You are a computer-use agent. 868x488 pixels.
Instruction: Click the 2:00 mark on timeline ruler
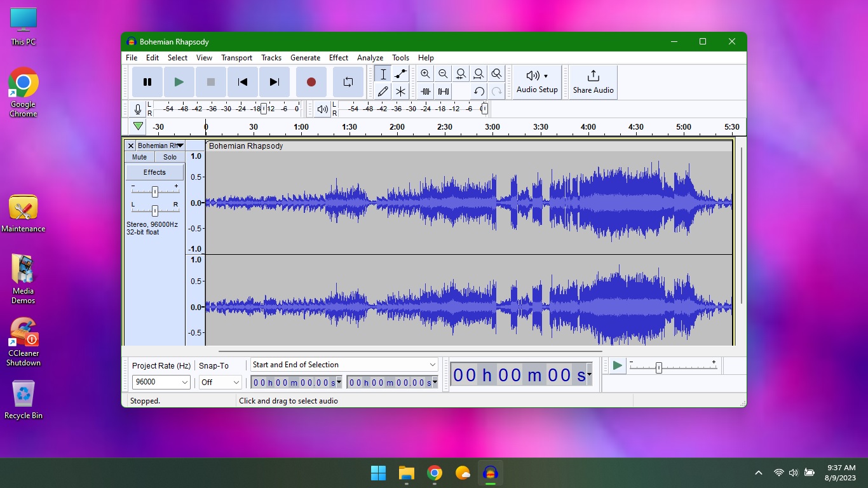397,127
